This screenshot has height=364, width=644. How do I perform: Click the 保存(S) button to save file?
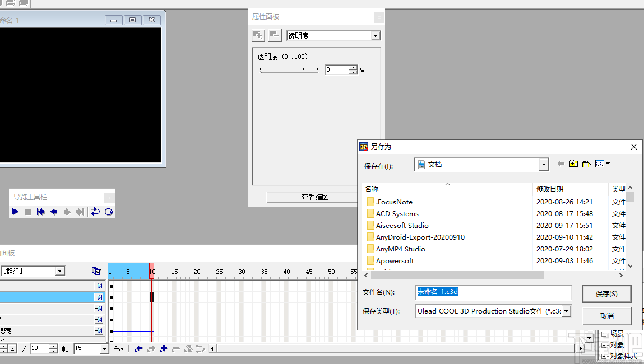(x=606, y=293)
